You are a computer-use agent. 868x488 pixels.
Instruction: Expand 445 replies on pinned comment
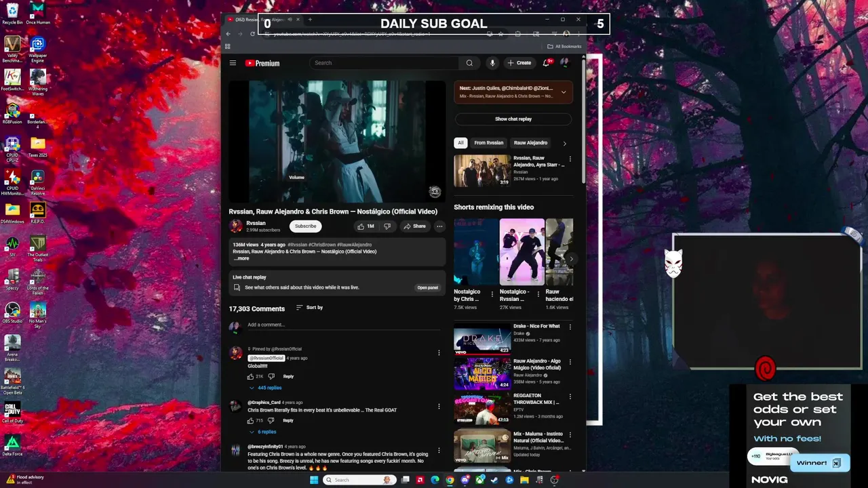[265, 388]
